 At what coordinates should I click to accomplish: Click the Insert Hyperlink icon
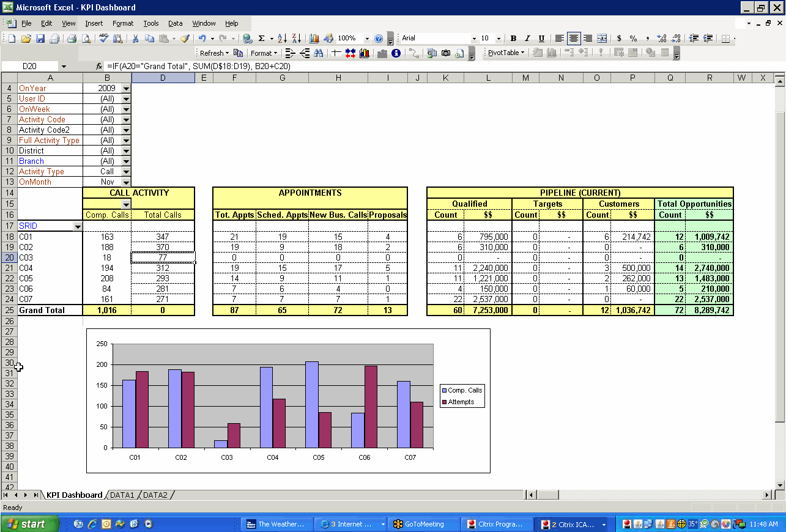pos(247,38)
